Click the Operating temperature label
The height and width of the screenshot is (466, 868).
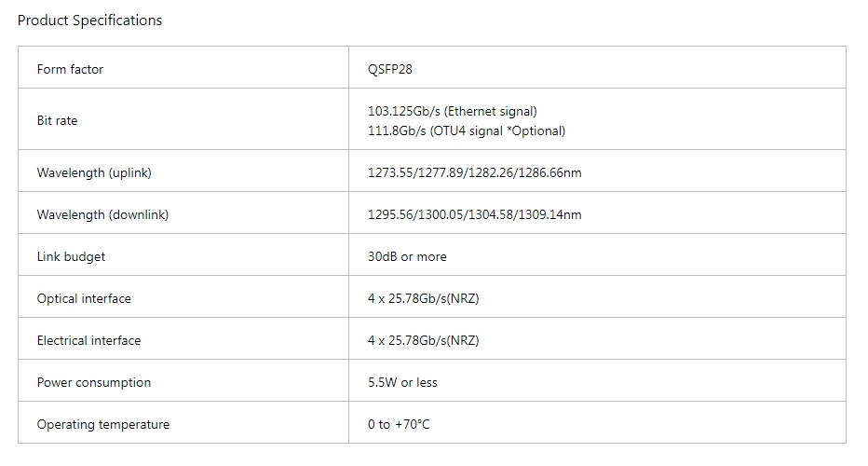coord(103,425)
